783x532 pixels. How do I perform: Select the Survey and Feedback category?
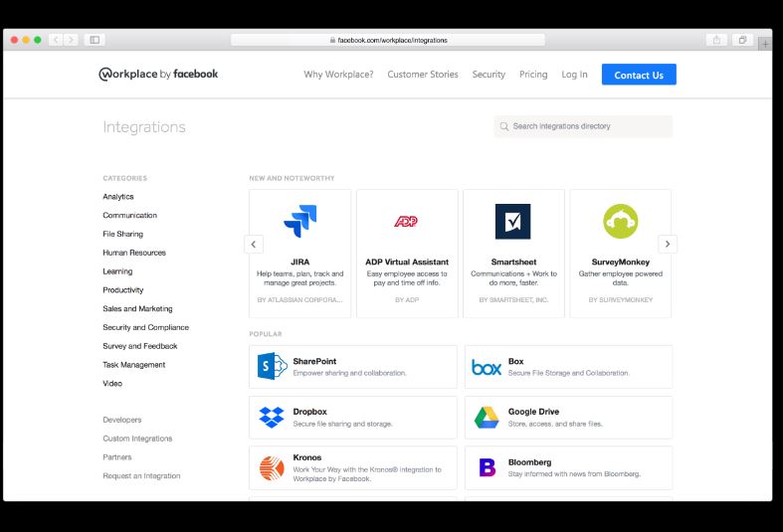(x=140, y=346)
